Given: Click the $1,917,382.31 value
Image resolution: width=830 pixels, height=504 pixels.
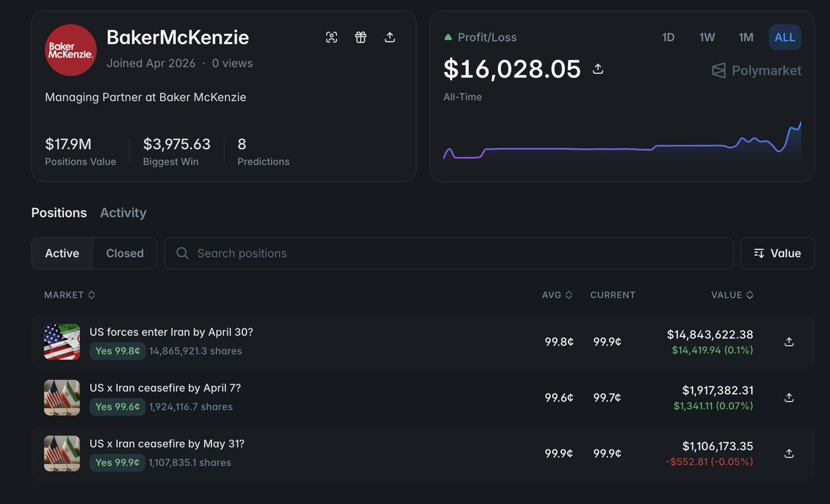Looking at the screenshot, I should pyautogui.click(x=718, y=391).
